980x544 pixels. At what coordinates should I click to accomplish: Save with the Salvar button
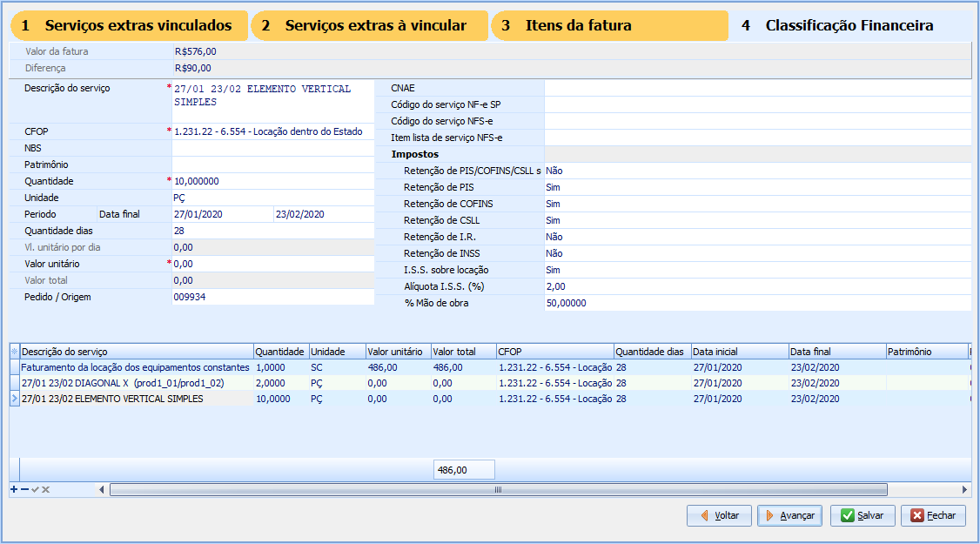tap(863, 516)
